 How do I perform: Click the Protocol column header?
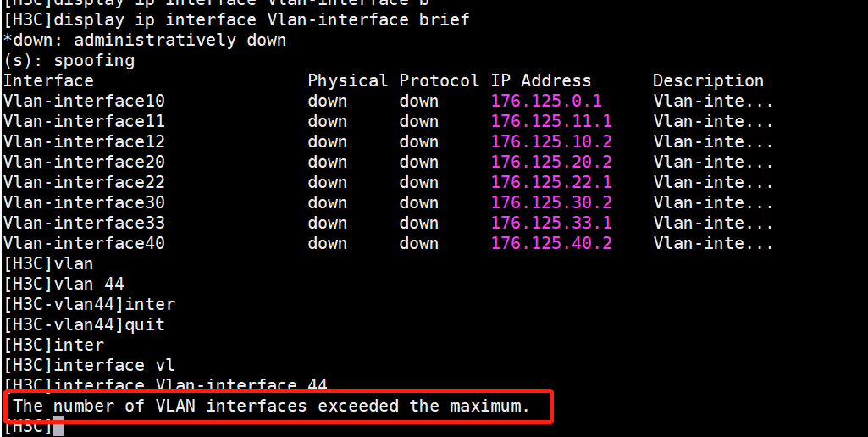pos(440,81)
